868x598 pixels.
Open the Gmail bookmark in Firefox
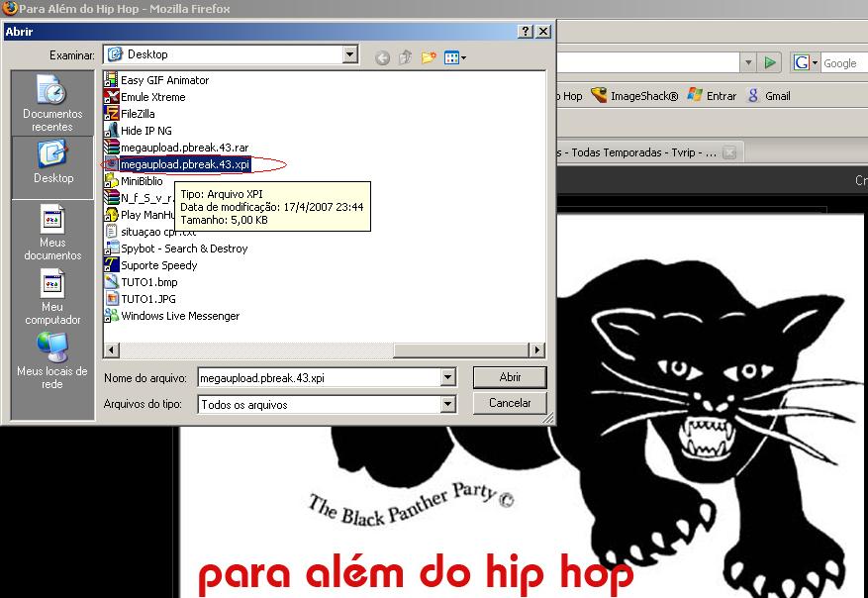pyautogui.click(x=768, y=96)
